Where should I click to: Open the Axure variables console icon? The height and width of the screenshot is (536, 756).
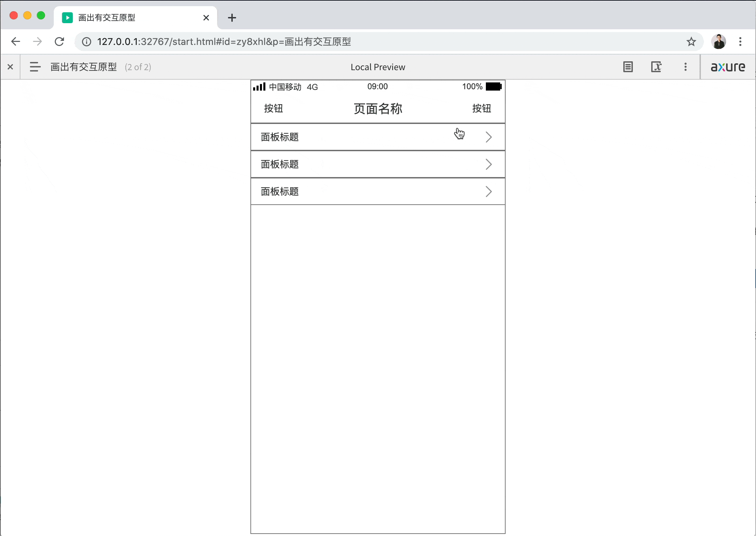656,67
